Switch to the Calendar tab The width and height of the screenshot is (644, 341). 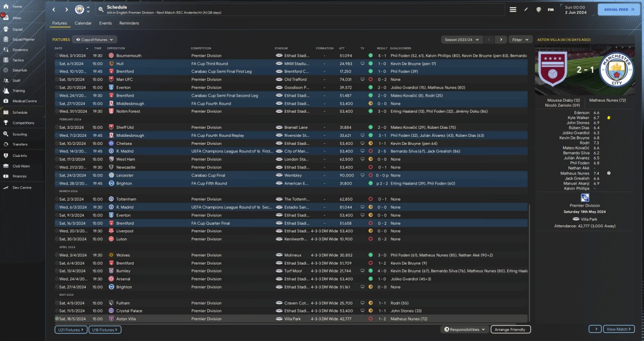83,23
